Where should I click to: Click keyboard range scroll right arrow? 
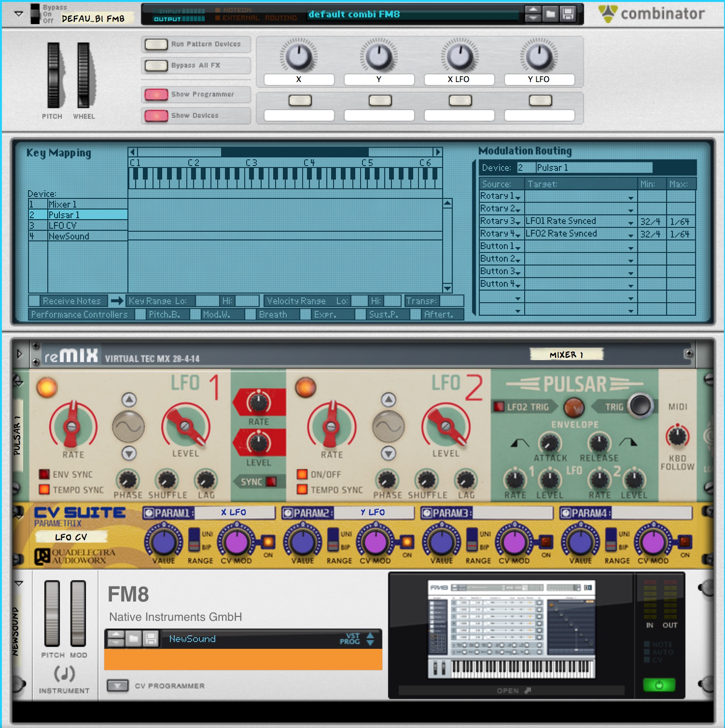[438, 152]
